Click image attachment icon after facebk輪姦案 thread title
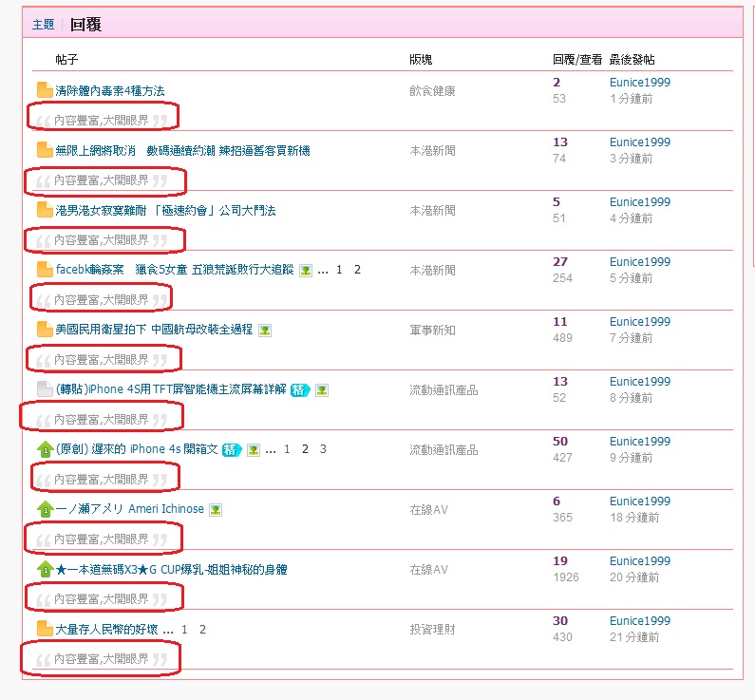 click(305, 270)
